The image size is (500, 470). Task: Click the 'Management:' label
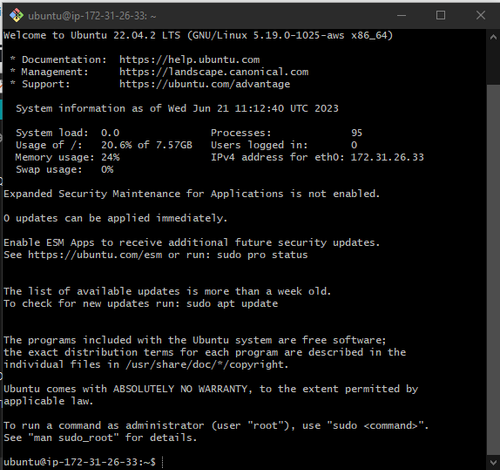click(55, 72)
